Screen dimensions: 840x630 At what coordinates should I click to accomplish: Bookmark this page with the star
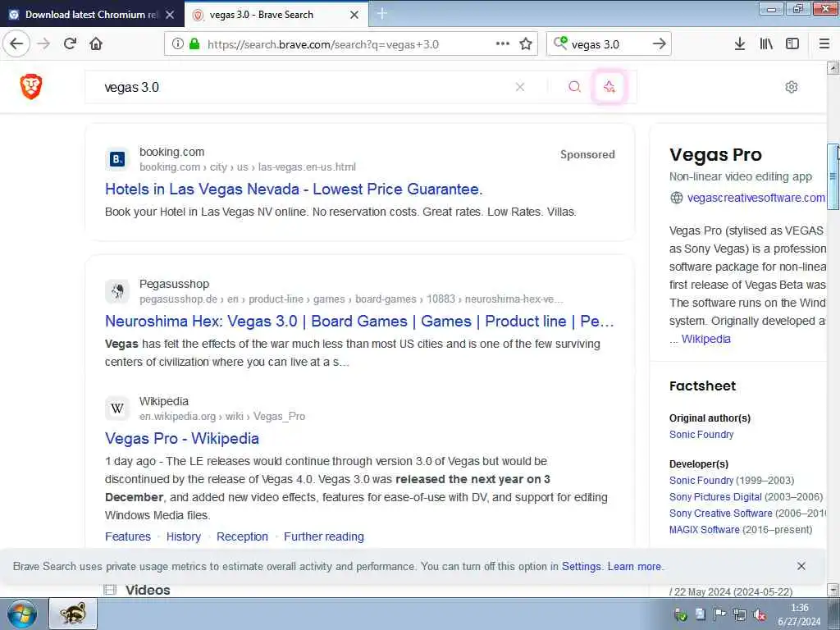point(526,44)
